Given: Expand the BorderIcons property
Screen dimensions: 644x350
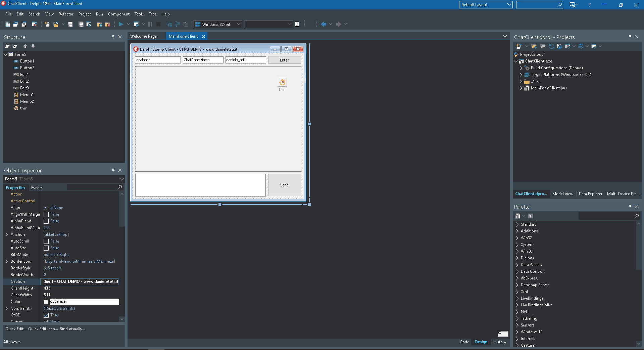Looking at the screenshot, I should pyautogui.click(x=7, y=261).
